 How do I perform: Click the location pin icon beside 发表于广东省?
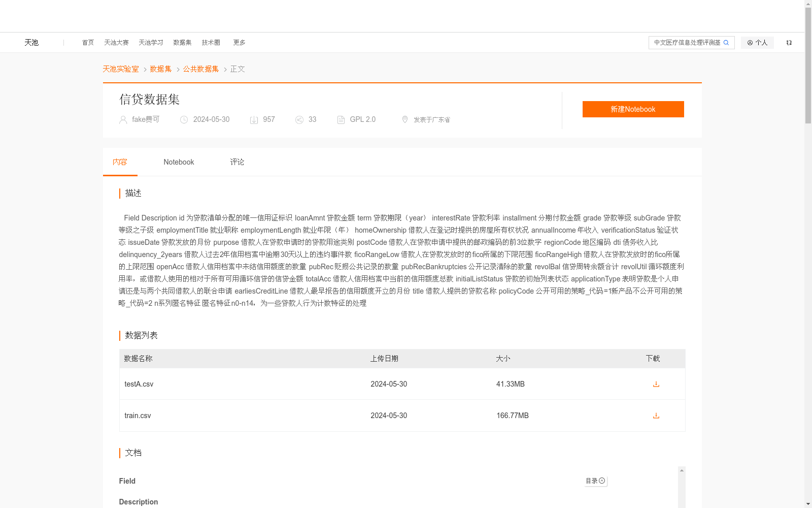point(405,119)
